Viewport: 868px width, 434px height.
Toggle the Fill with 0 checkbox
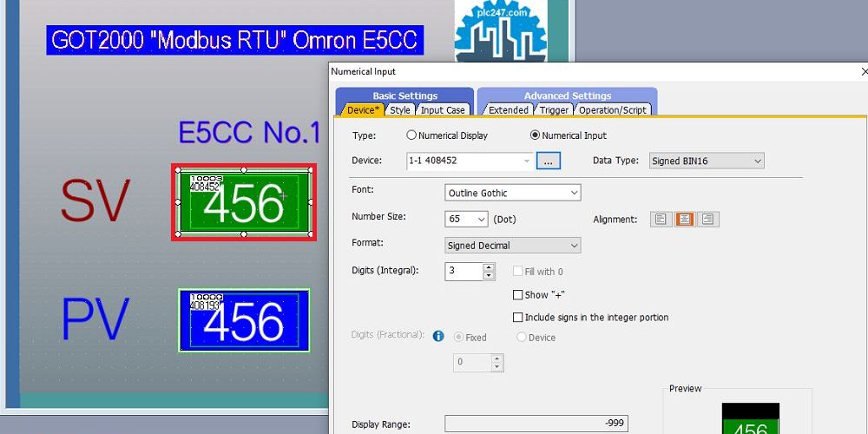pos(517,272)
